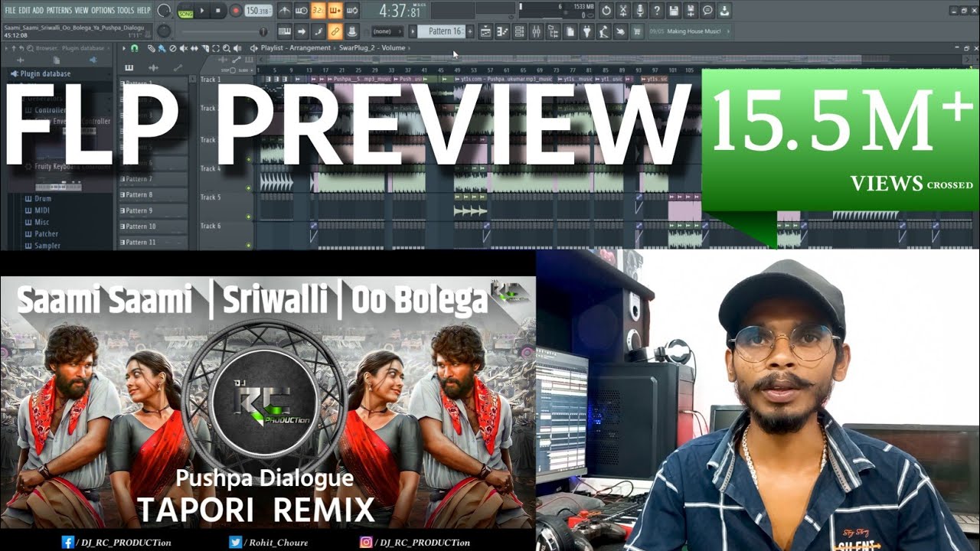Open the plugin picker plug icon

pos(587,31)
